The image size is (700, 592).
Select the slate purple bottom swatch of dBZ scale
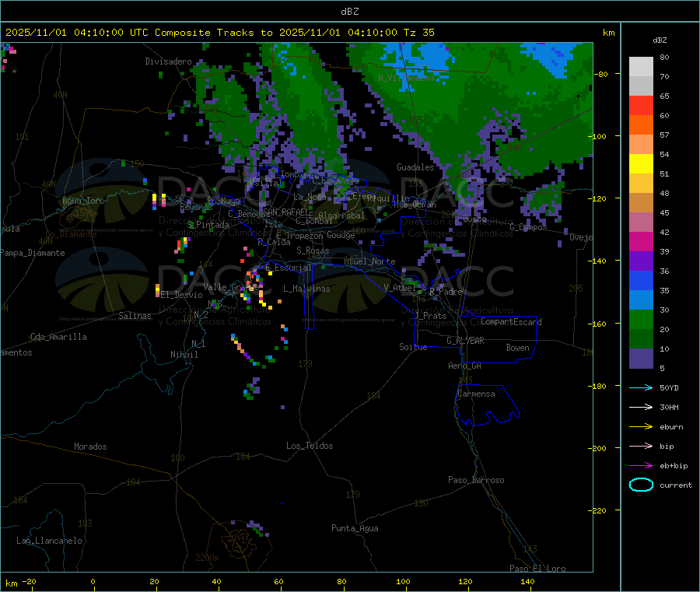click(641, 359)
